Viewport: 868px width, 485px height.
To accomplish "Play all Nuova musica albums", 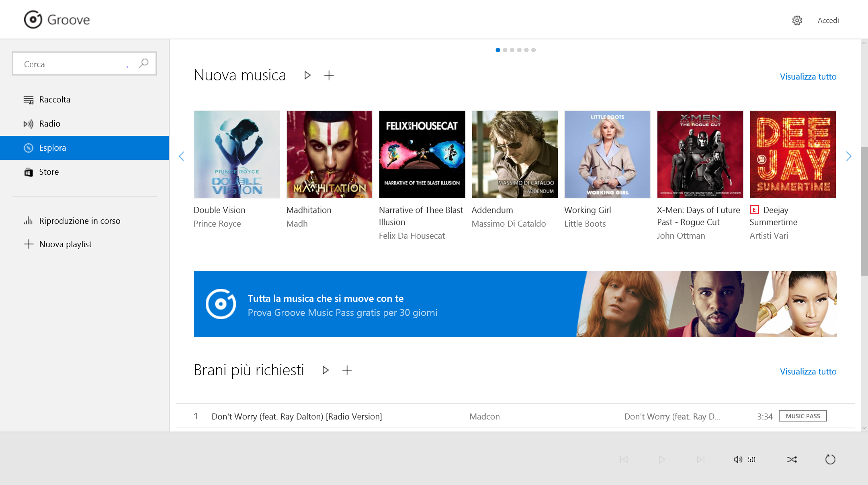I will pos(307,75).
